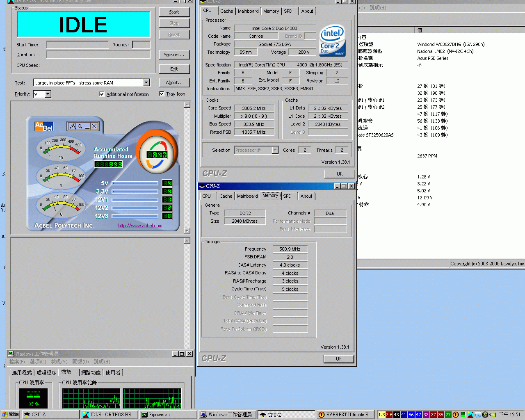Click the Intel Core 2 Duo logo
This screenshot has height=420, width=525.
coord(333,41)
